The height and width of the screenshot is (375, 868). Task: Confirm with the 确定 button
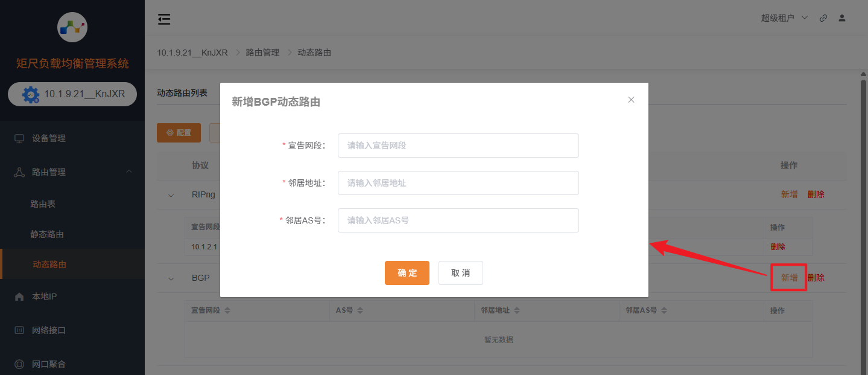pyautogui.click(x=407, y=273)
